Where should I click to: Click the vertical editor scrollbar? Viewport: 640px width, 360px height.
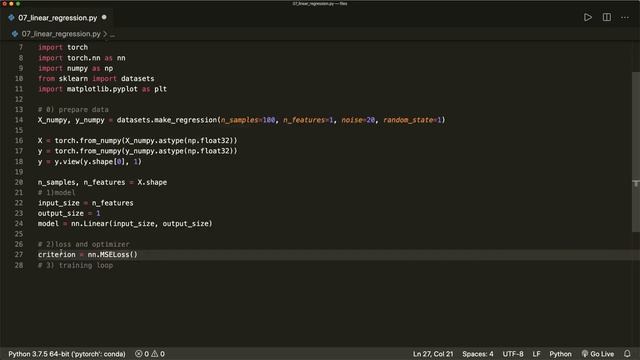(x=636, y=152)
